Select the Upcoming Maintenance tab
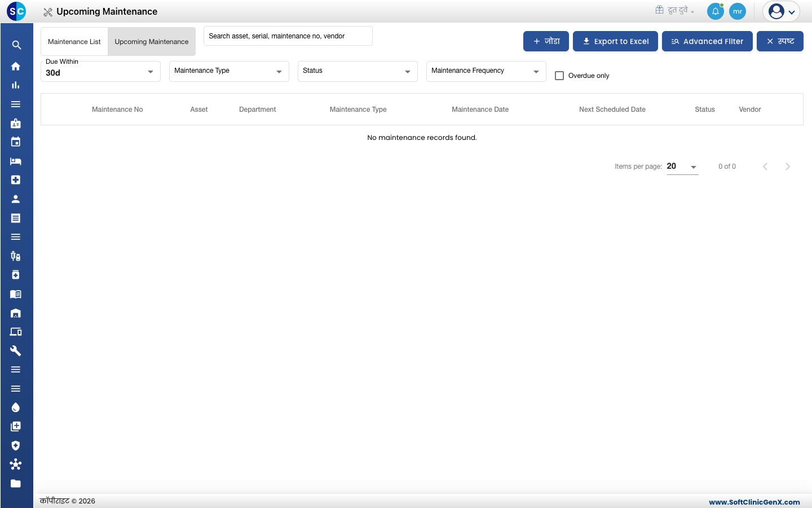812x508 pixels. click(152, 42)
